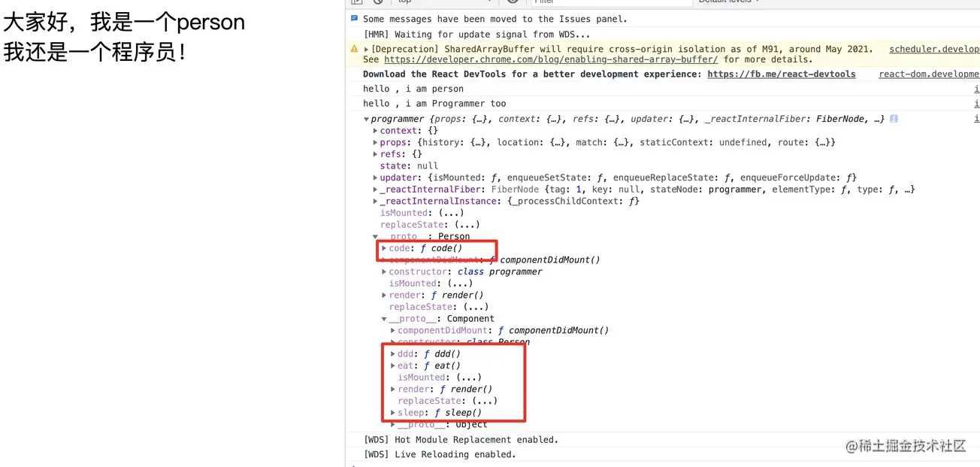
Task: Click 'hello , i am person' log line
Action: [x=413, y=89]
